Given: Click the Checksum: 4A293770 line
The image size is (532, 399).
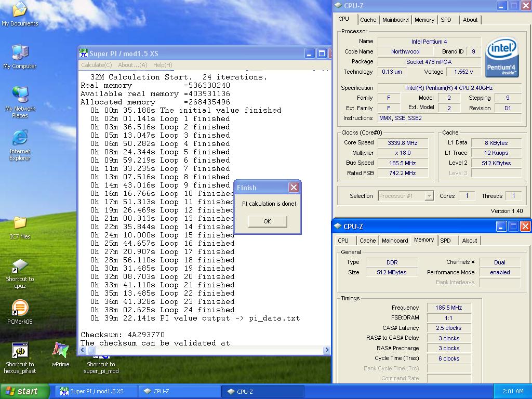Looking at the screenshot, I should point(123,335).
